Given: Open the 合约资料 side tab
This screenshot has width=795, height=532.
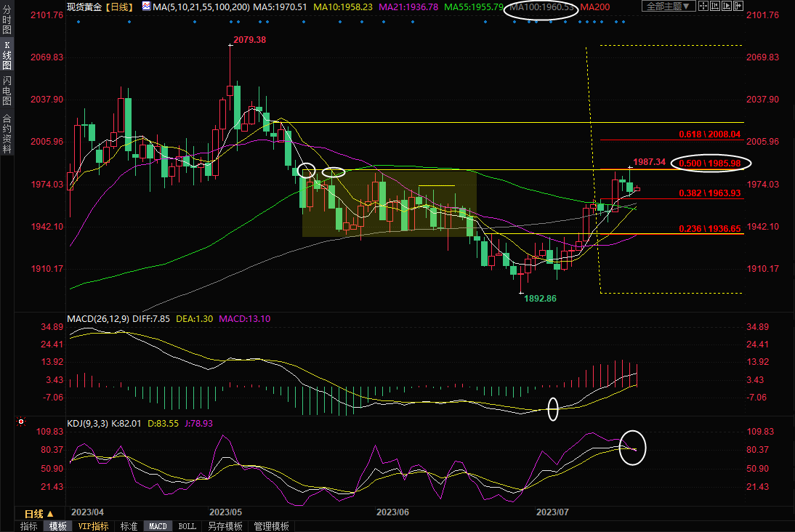Looking at the screenshot, I should (x=7, y=133).
